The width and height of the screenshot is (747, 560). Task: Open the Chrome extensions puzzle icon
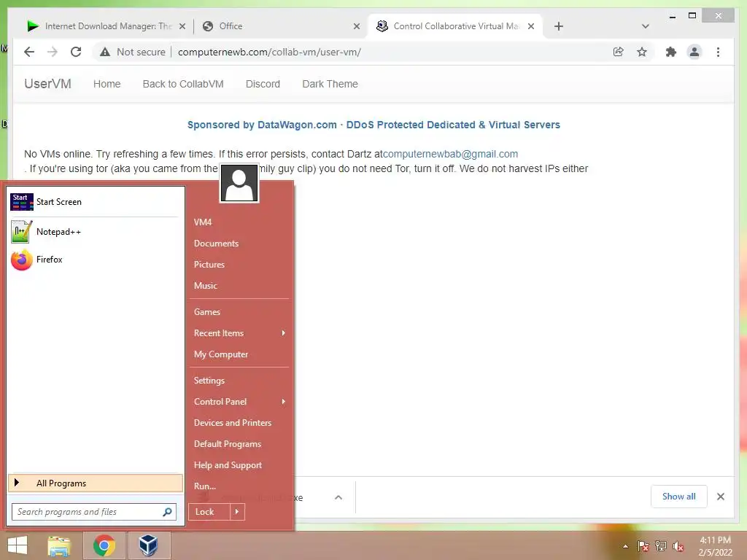click(671, 52)
